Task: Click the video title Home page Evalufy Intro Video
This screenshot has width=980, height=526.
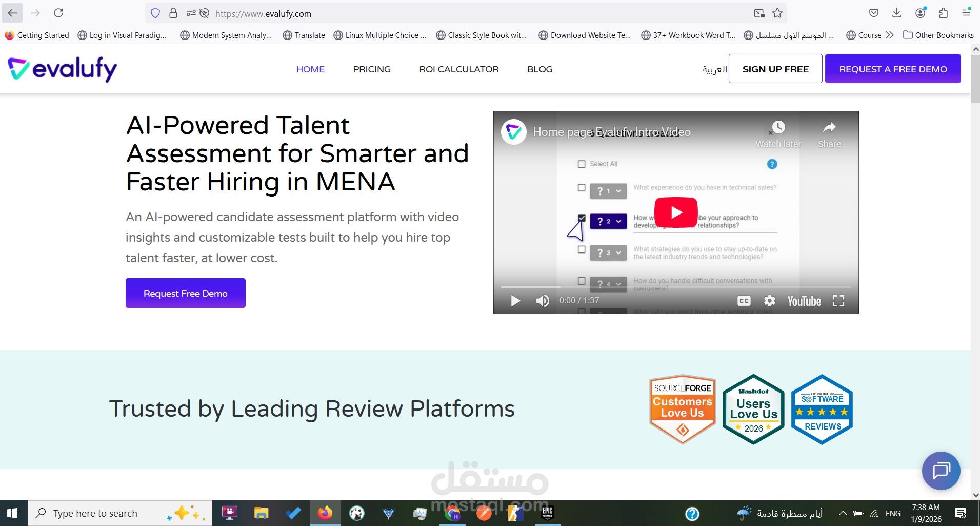Action: 612,132
